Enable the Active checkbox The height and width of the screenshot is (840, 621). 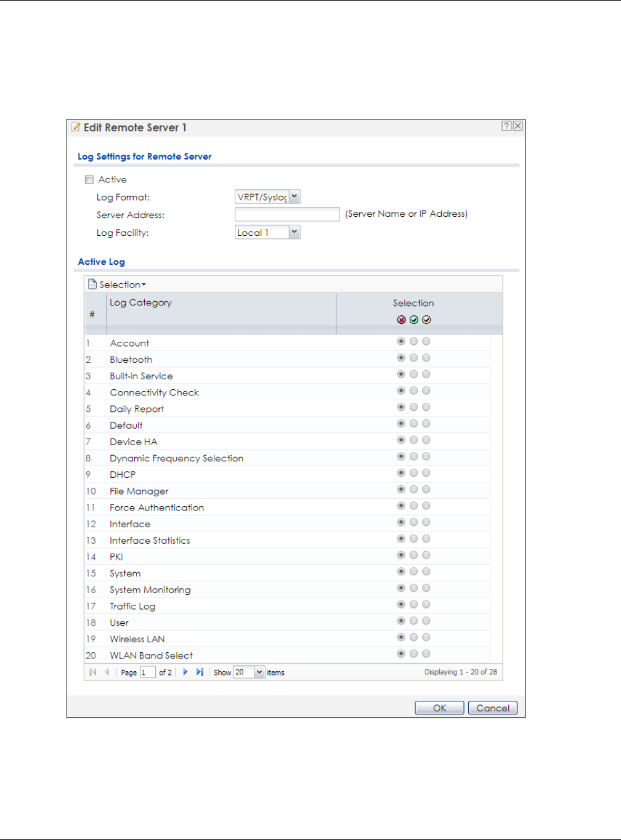pos(89,180)
